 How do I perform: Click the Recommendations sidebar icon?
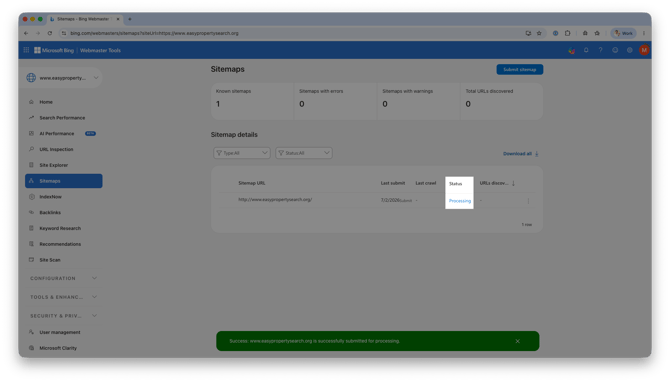tap(31, 244)
